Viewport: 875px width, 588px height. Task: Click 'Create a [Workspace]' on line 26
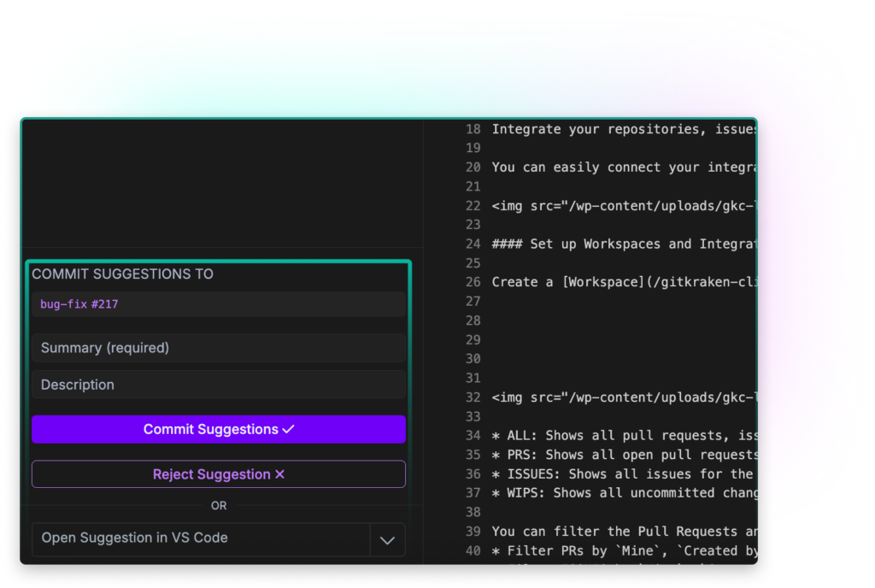point(623,282)
